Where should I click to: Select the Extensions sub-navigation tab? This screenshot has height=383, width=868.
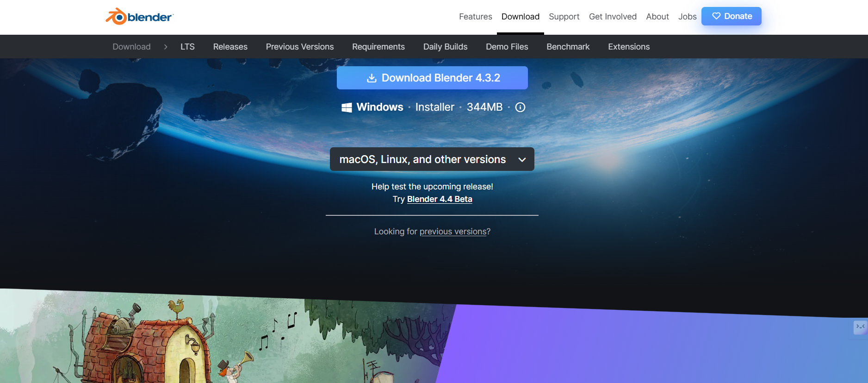tap(629, 47)
